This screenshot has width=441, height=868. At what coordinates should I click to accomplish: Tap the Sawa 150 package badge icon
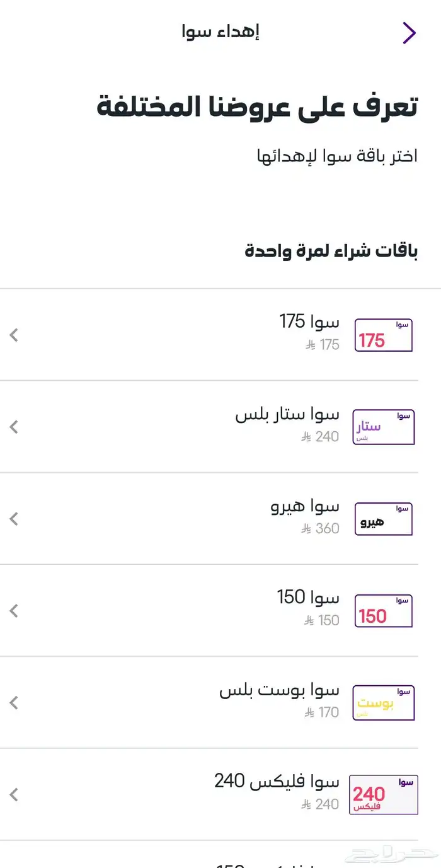click(383, 610)
